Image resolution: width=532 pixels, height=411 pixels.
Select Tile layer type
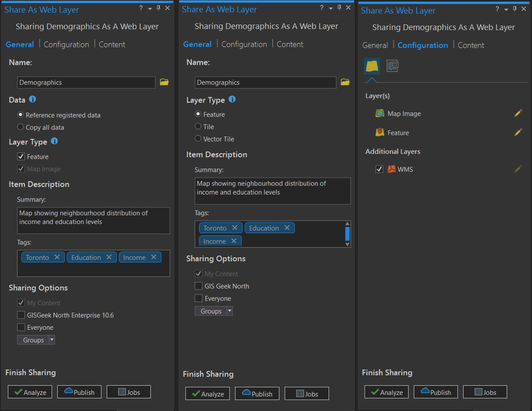click(198, 126)
